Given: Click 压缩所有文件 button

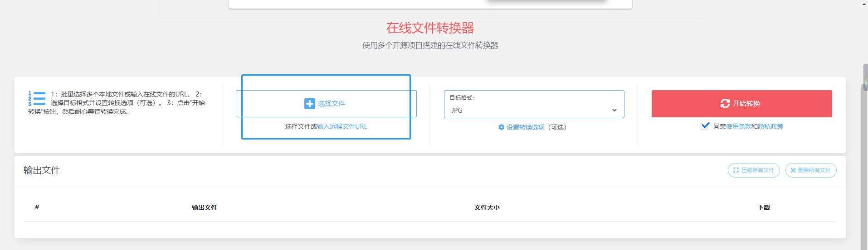Looking at the screenshot, I should pos(754,170).
